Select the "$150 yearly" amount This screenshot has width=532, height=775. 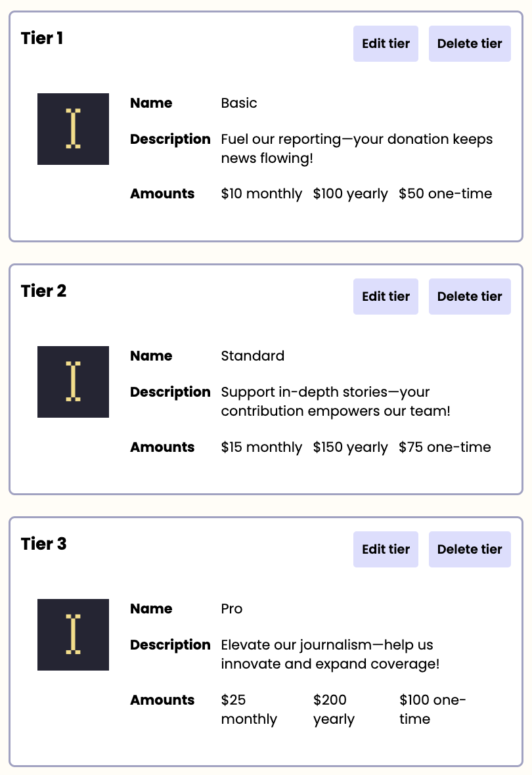(350, 447)
